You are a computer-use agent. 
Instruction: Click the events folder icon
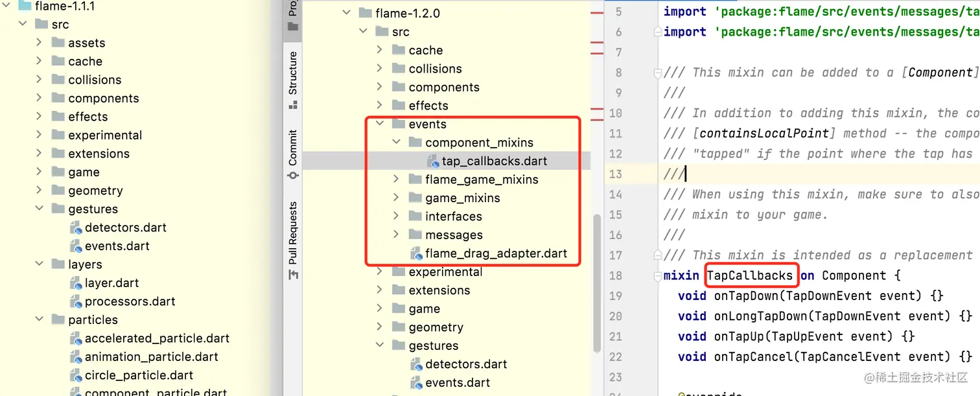tap(398, 124)
